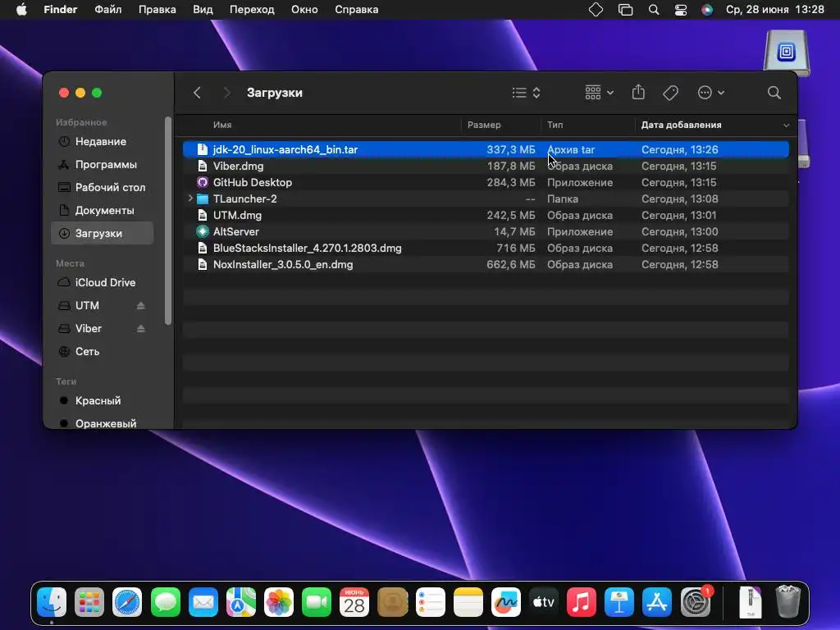Open System Settings from the Dock
Viewport: 840px width, 630px height.
coord(696,602)
